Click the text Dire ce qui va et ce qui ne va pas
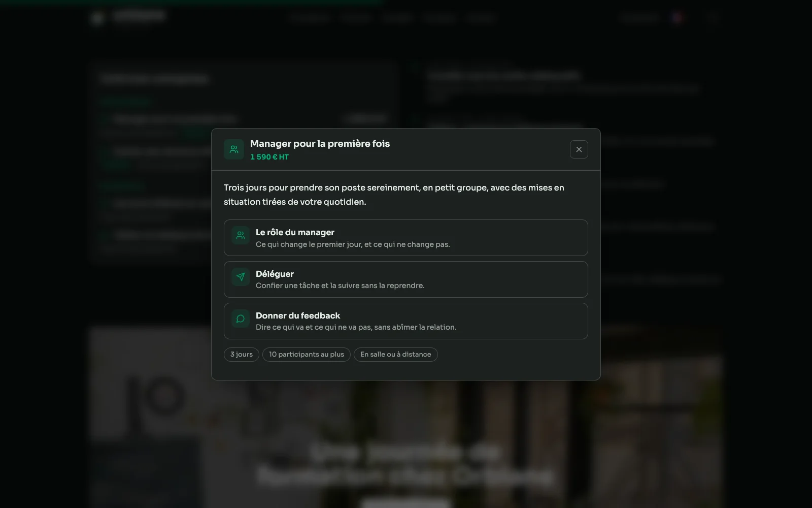Image resolution: width=812 pixels, height=508 pixels. [314, 327]
